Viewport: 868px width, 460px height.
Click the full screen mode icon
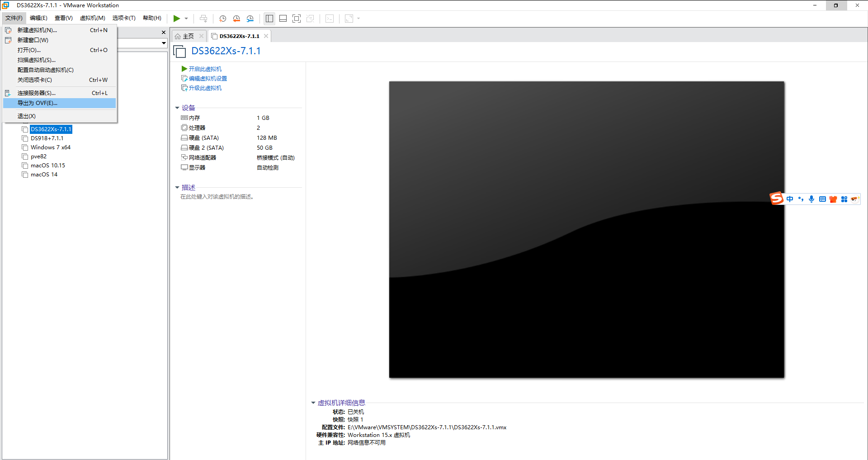pyautogui.click(x=297, y=19)
